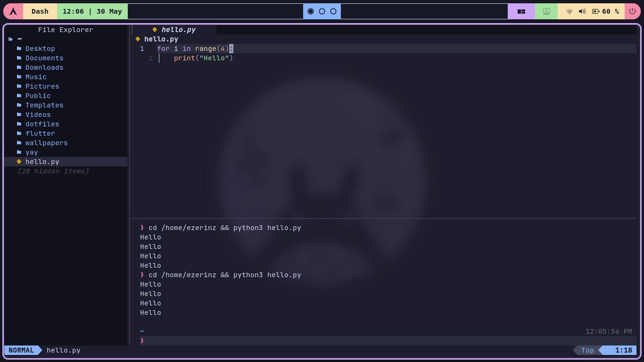Select hello.py in the File Explorer
The height and width of the screenshot is (362, 644).
[42, 162]
